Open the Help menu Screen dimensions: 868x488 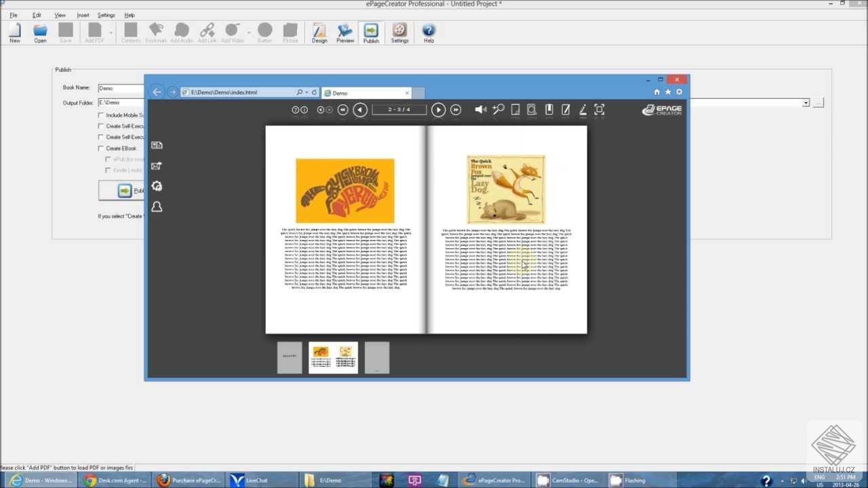tap(130, 15)
